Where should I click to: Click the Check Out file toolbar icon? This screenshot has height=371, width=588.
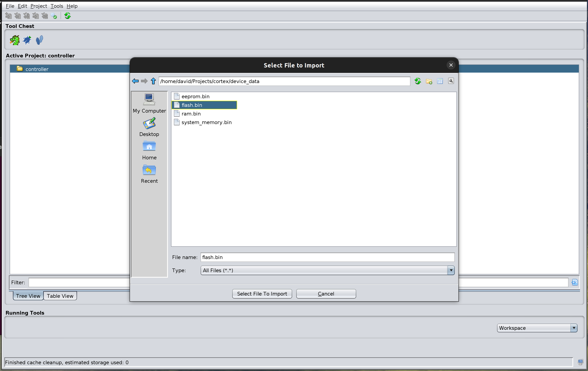click(17, 16)
